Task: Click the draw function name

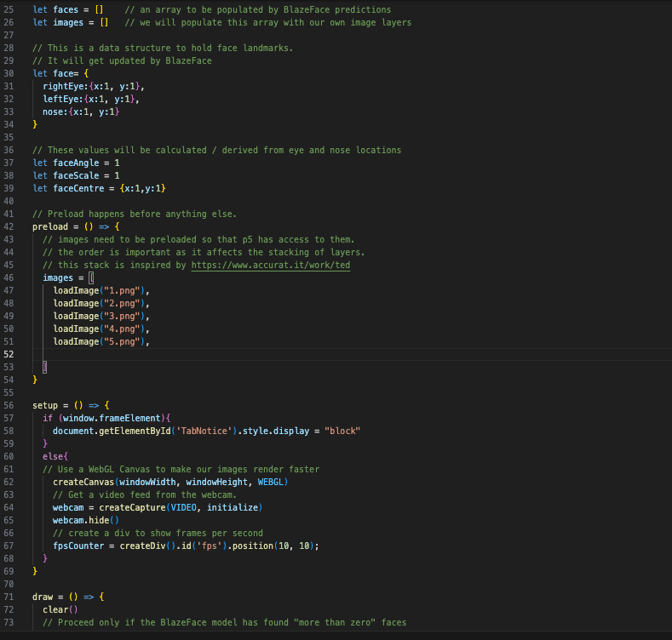Action: point(43,597)
